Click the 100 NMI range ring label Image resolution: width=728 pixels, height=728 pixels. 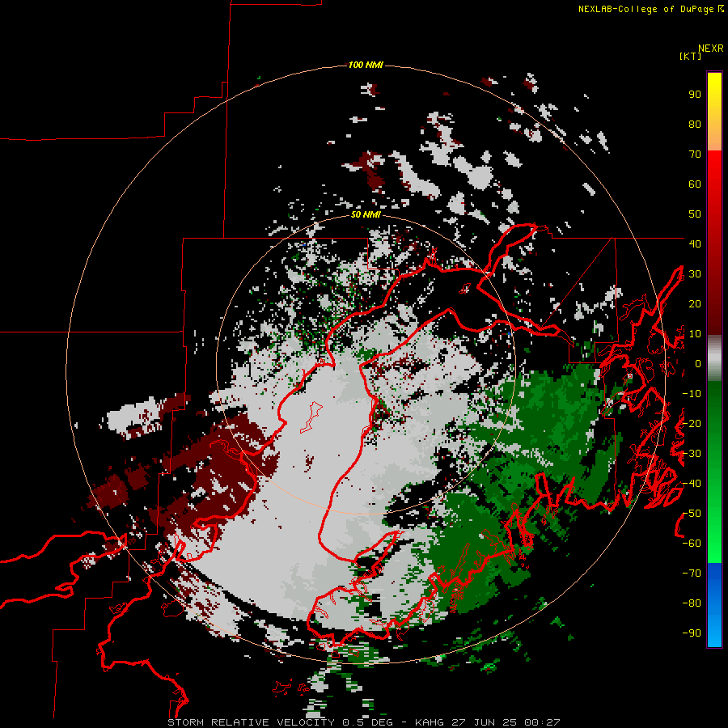366,65
